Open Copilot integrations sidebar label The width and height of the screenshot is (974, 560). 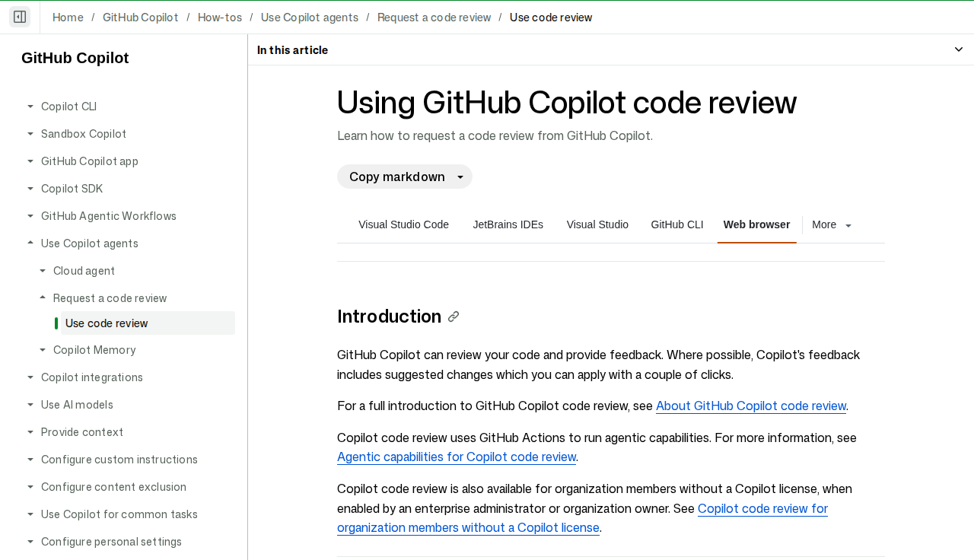click(x=92, y=377)
